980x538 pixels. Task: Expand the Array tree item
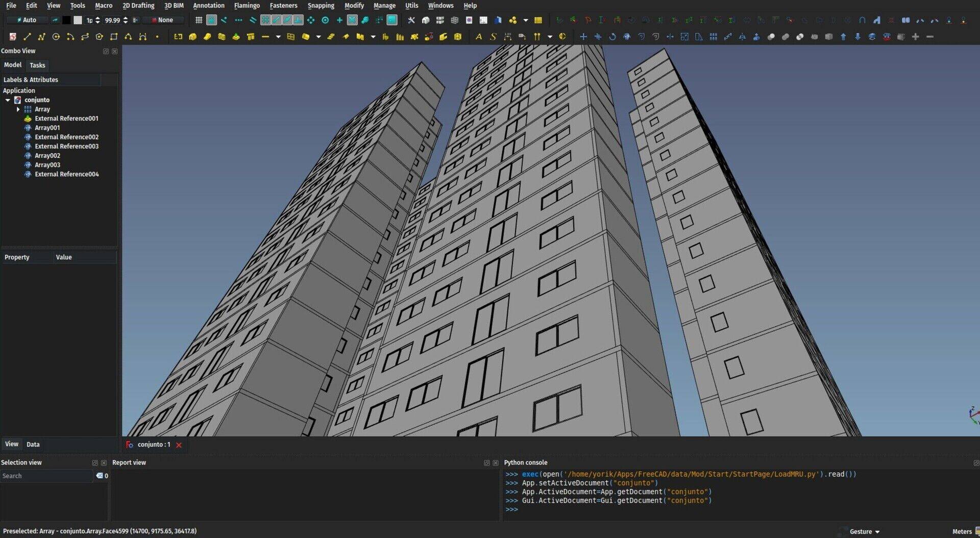[18, 109]
